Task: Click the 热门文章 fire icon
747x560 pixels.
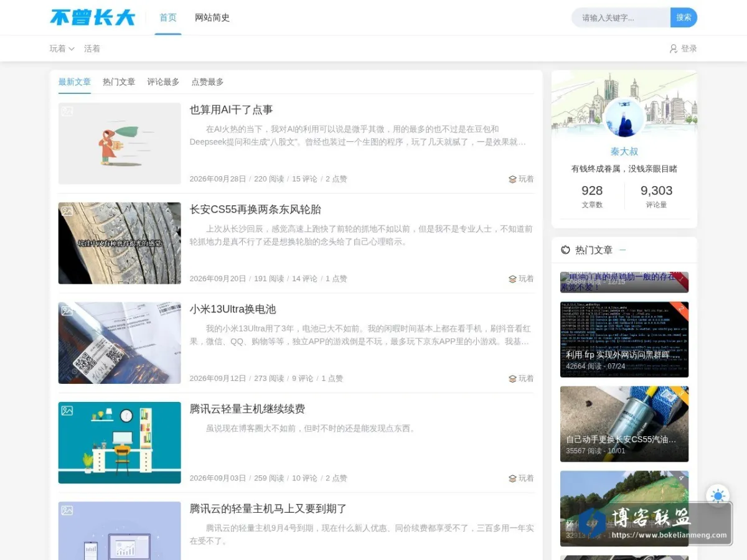Action: pos(565,250)
